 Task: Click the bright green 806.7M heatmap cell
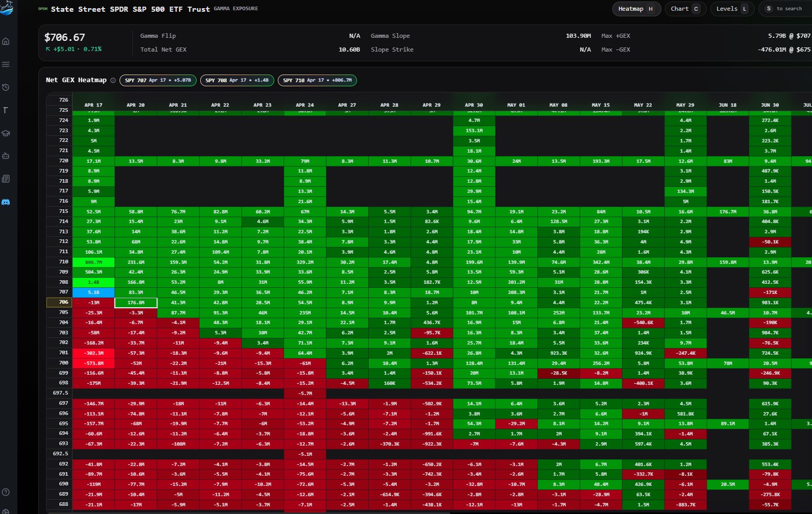tap(93, 262)
